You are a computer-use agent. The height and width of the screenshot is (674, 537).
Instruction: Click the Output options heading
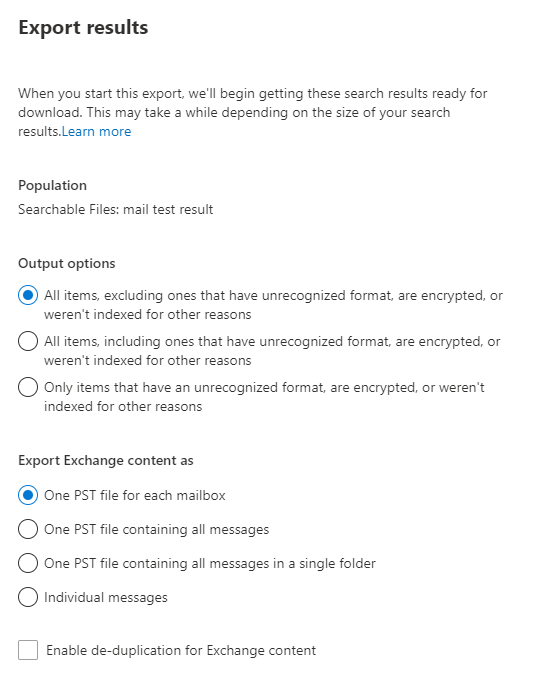[67, 263]
